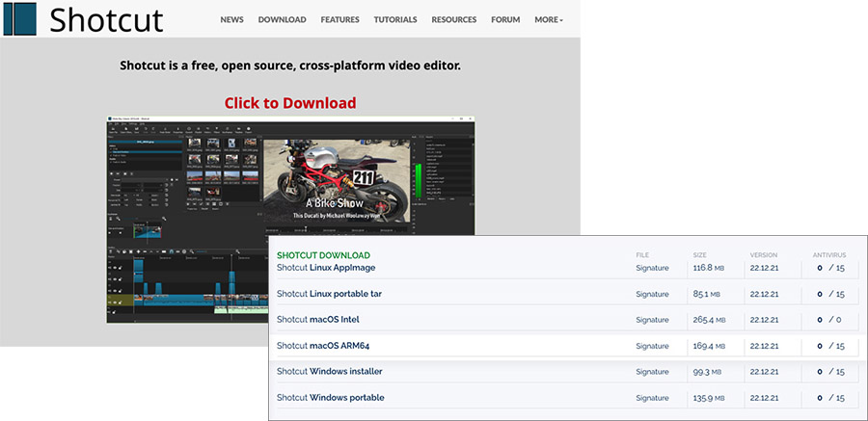The width and height of the screenshot is (868, 421).
Task: Click the 265.4 MB size value
Action: coord(709,320)
